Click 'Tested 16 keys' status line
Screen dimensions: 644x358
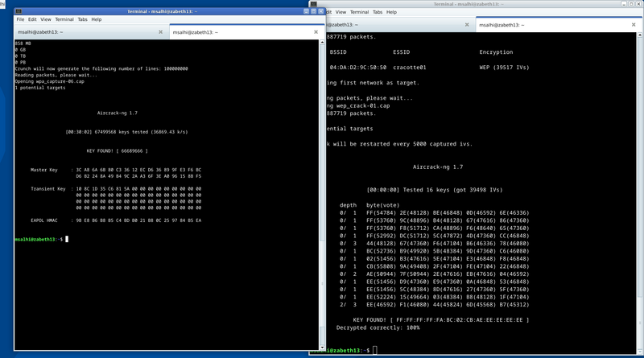(435, 190)
